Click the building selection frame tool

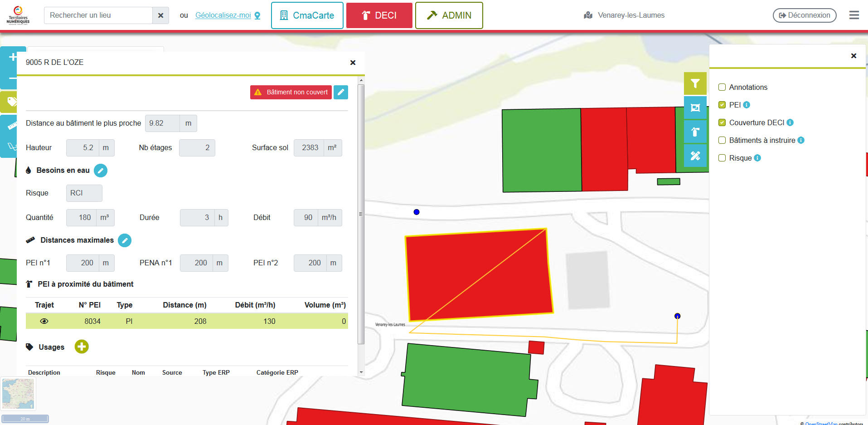tap(695, 107)
